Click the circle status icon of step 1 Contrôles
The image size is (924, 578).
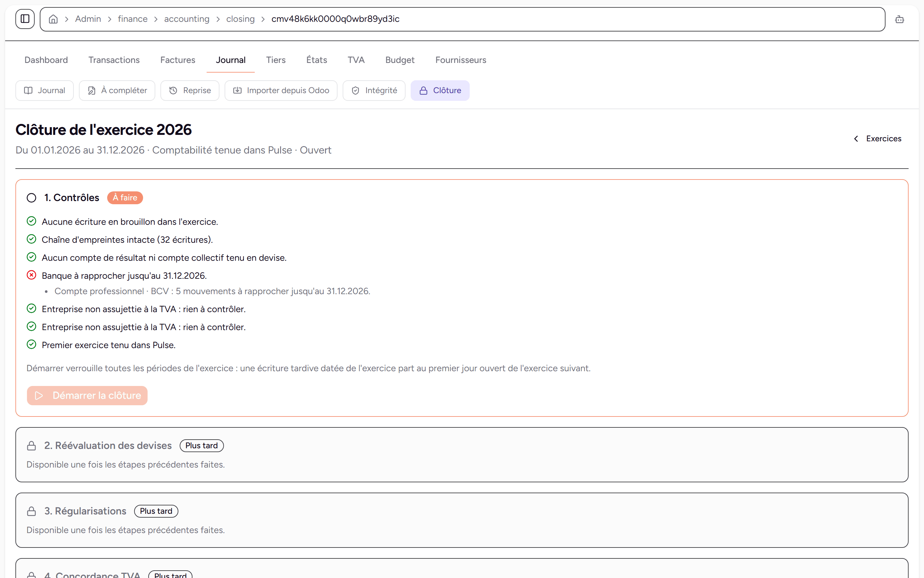[x=31, y=197]
